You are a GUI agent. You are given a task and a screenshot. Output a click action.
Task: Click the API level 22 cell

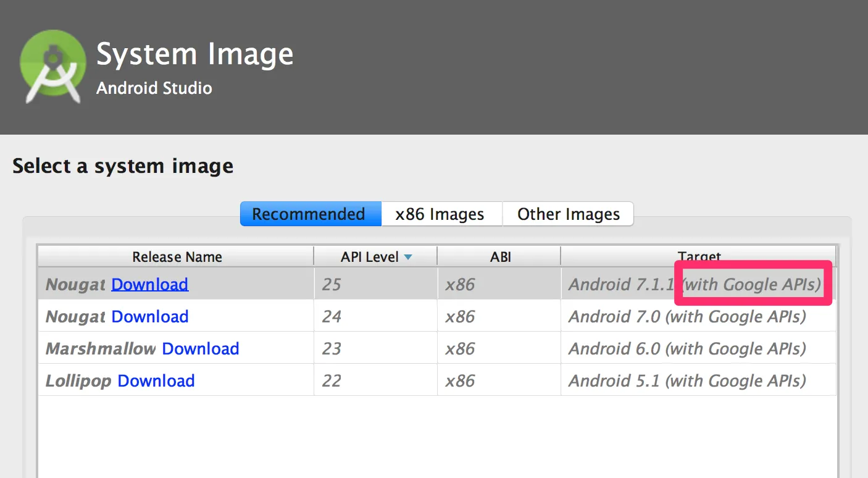[x=375, y=380]
